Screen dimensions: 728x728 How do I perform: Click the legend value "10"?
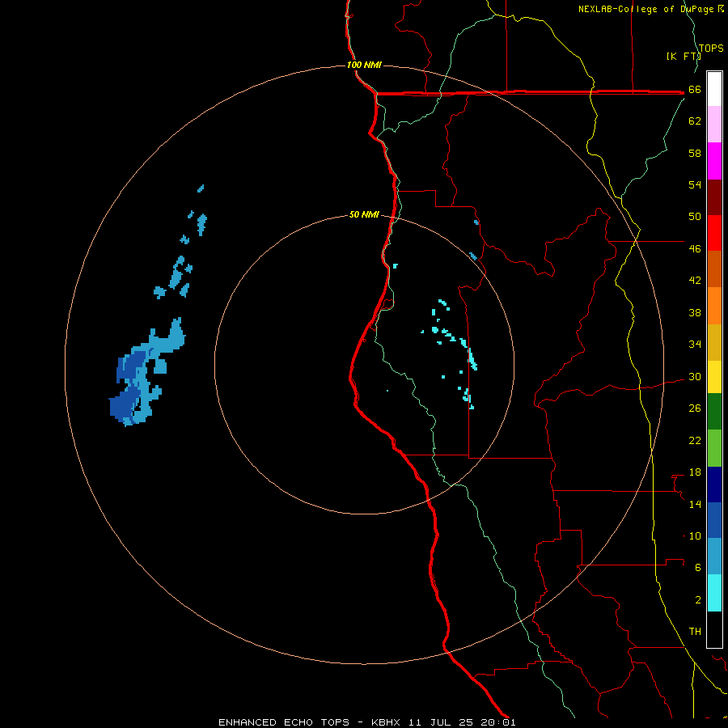[x=695, y=536]
